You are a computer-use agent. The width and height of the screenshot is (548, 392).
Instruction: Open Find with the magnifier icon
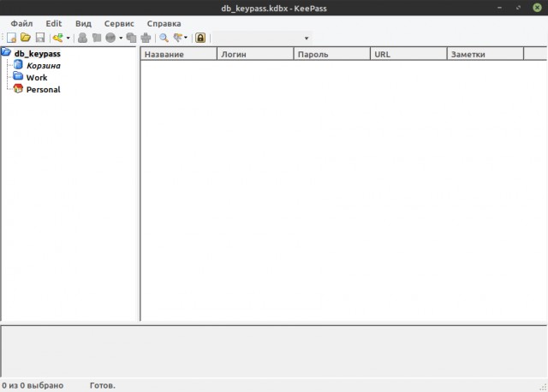[x=164, y=38]
